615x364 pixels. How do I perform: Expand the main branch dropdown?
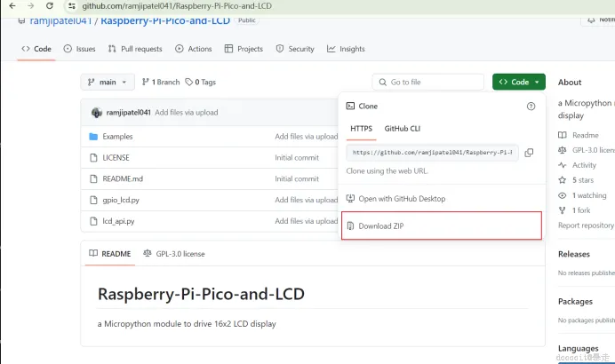pyautogui.click(x=108, y=82)
